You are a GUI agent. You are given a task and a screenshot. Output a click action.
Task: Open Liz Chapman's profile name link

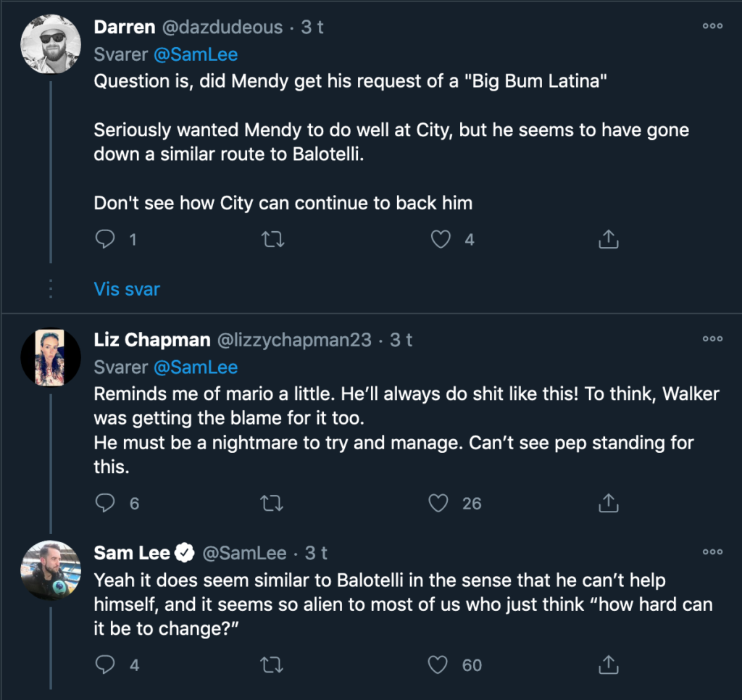tap(152, 339)
